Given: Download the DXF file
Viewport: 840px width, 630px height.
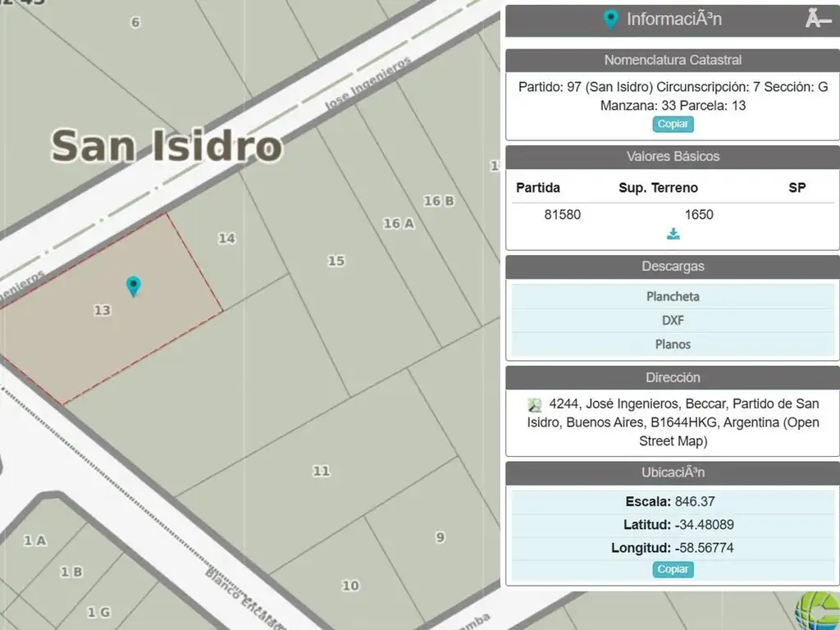Looking at the screenshot, I should click(673, 321).
